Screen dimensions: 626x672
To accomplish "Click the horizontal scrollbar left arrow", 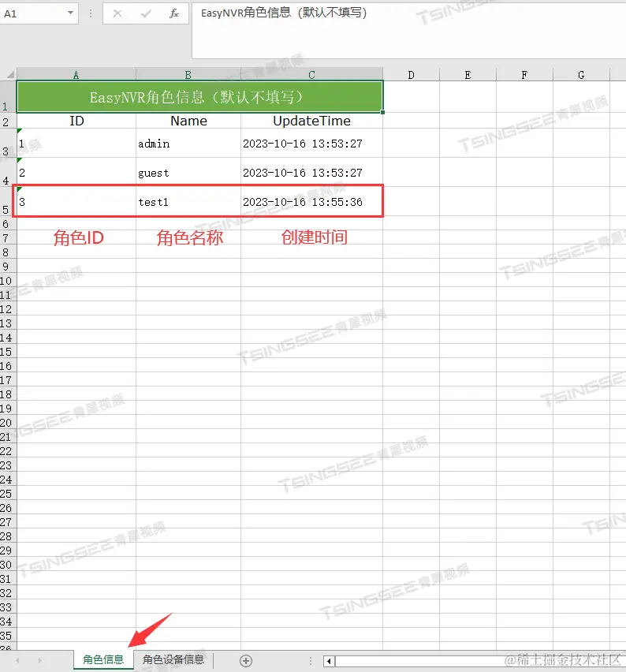I will (329, 661).
